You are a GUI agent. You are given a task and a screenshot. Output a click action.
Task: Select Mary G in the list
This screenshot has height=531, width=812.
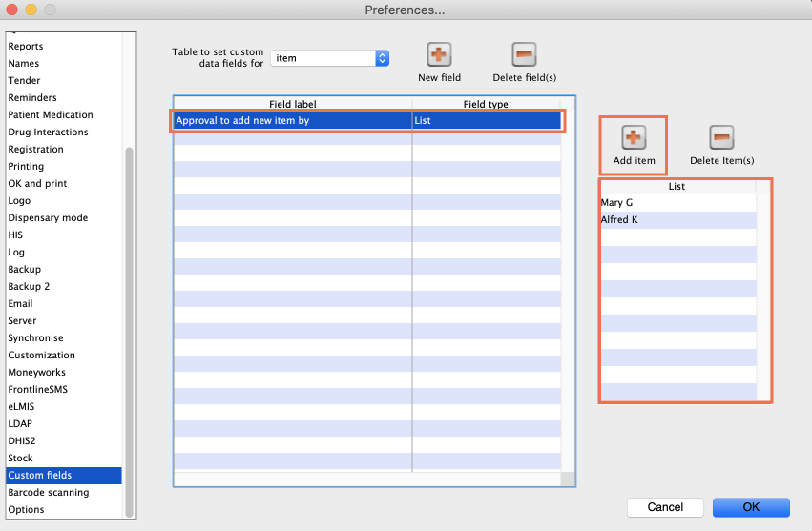617,203
